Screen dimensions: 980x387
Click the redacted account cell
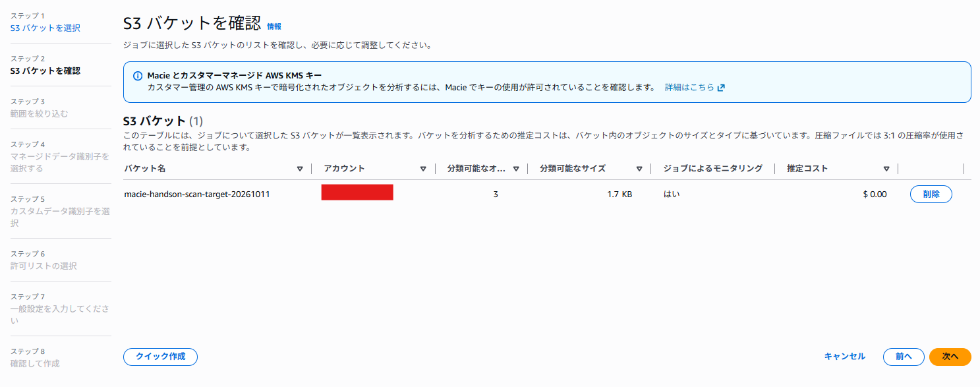[357, 193]
